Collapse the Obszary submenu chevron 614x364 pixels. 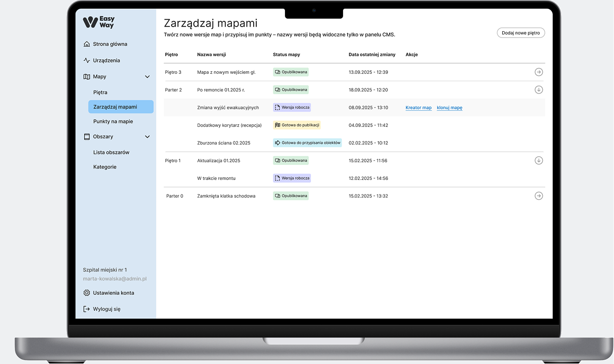point(147,137)
